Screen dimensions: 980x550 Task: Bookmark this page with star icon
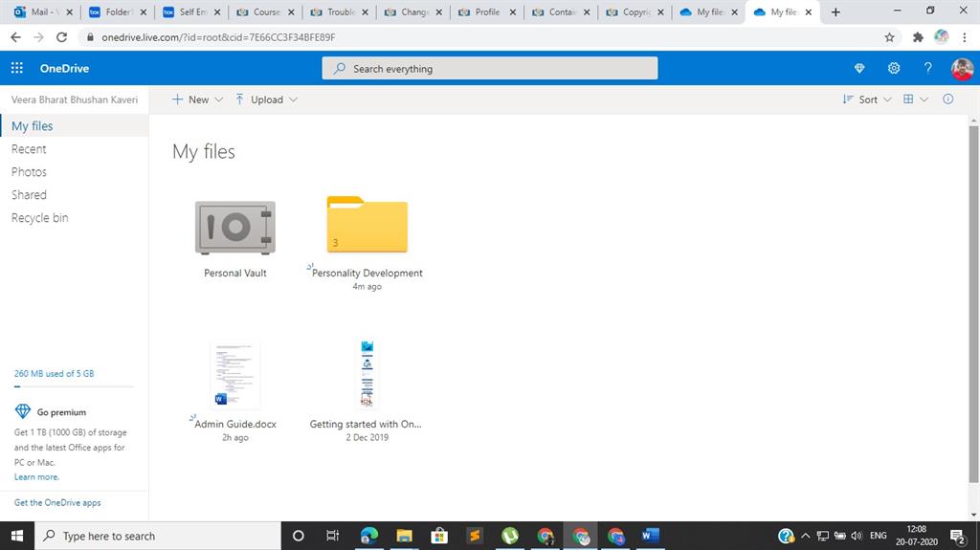[889, 37]
